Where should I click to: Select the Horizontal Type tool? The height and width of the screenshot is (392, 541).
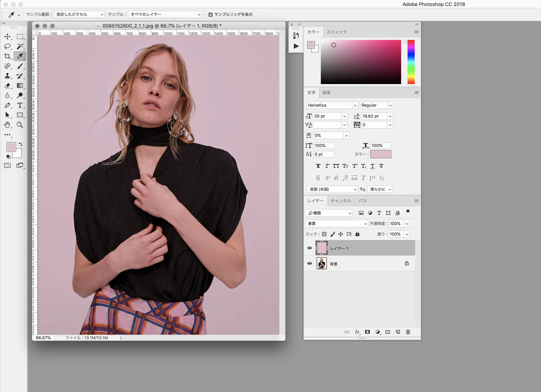pos(20,105)
